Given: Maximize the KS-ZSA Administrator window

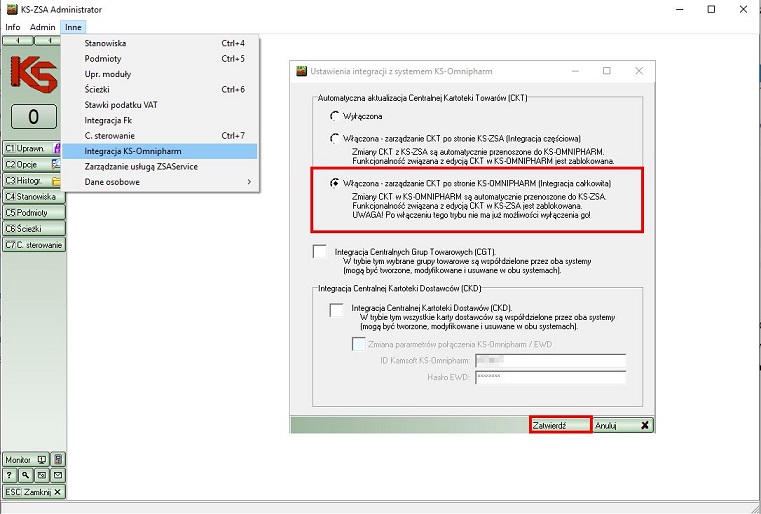Looking at the screenshot, I should click(x=711, y=9).
